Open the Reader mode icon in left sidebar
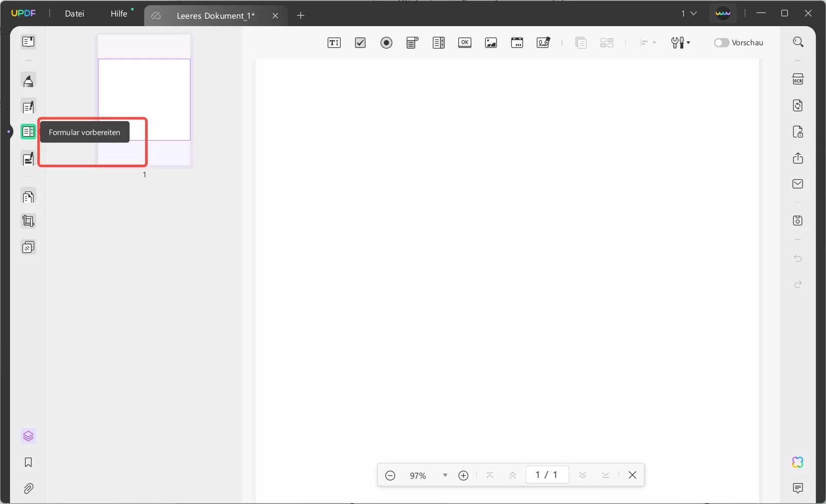The image size is (826, 504). pyautogui.click(x=28, y=42)
